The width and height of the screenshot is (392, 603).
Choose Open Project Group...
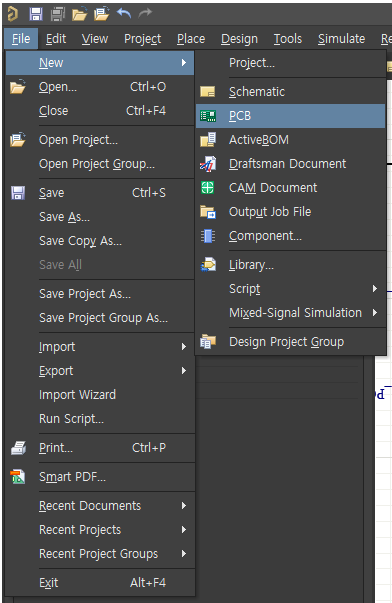click(100, 164)
